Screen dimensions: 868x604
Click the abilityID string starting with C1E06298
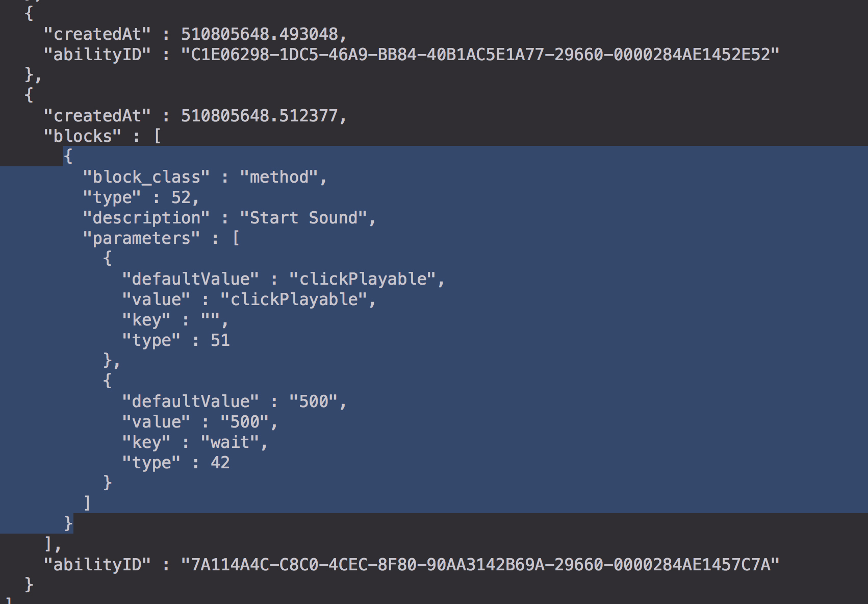480,55
